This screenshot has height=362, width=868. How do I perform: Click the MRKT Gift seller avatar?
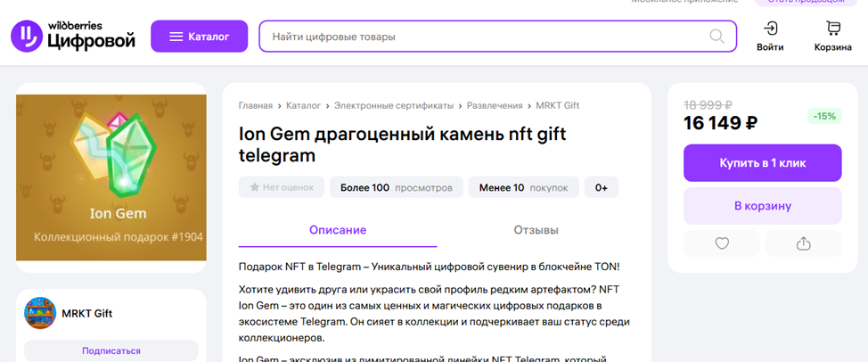click(40, 313)
